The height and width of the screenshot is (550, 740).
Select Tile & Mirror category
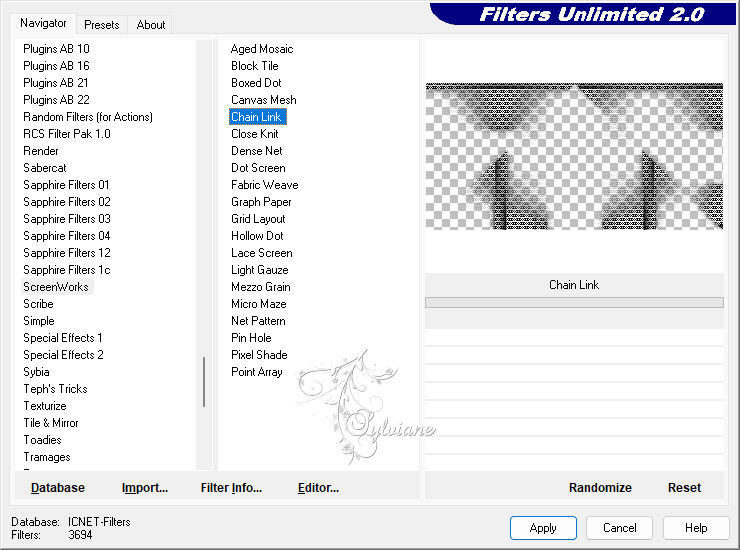50,423
